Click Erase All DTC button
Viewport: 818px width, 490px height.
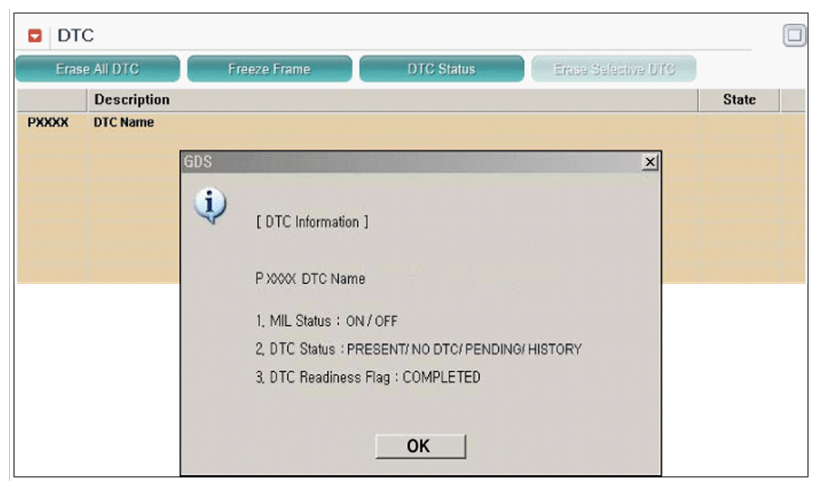[98, 69]
